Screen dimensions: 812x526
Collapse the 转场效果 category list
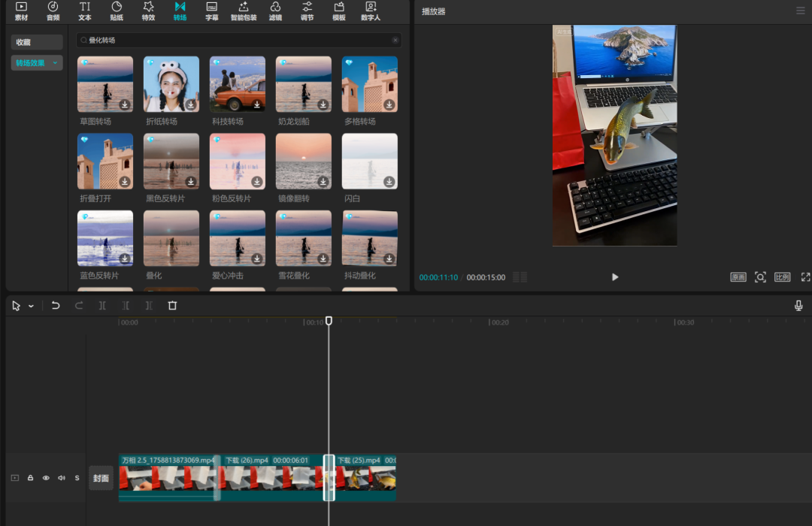(x=55, y=63)
